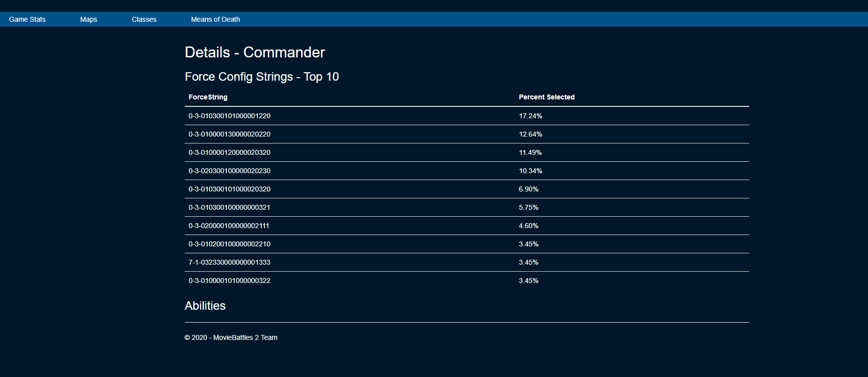Open the Game Stats menu item
The image size is (868, 377).
(x=27, y=19)
